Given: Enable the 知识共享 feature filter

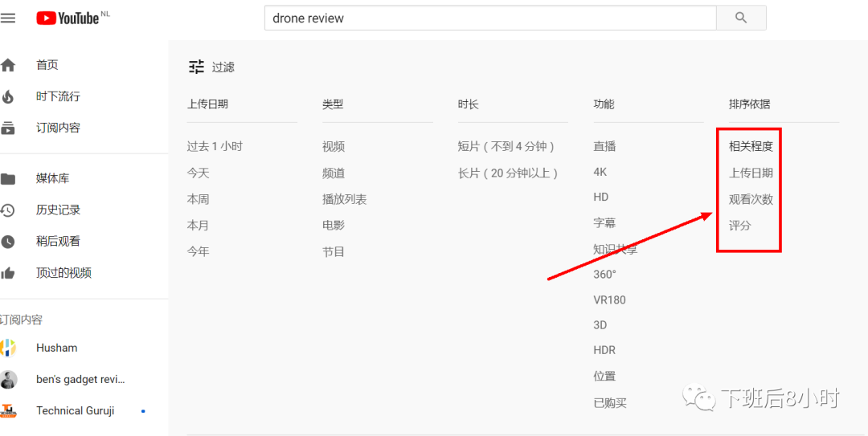Looking at the screenshot, I should 616,249.
